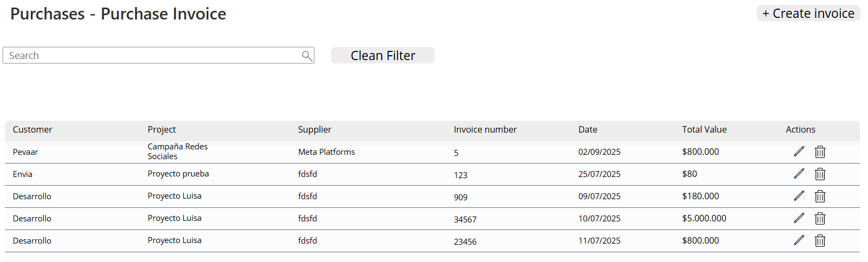Image resolution: width=868 pixels, height=262 pixels.
Task: Focus the Search input field
Action: [x=151, y=56]
